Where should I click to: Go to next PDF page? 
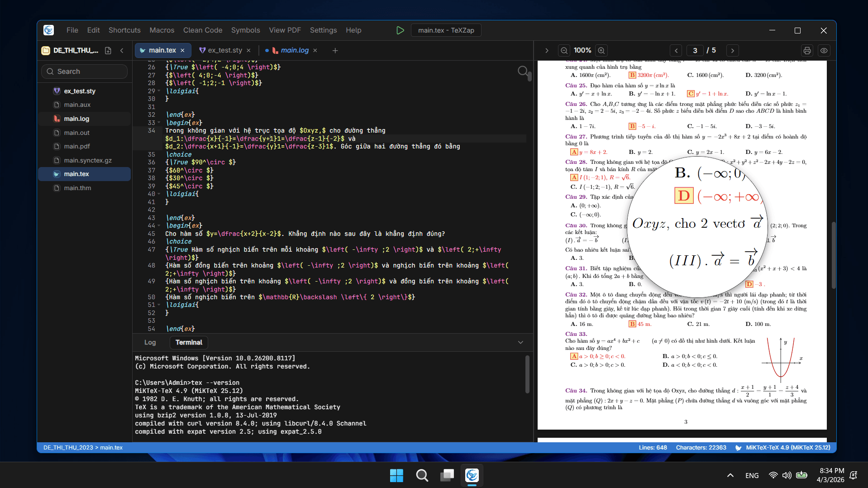coord(733,51)
